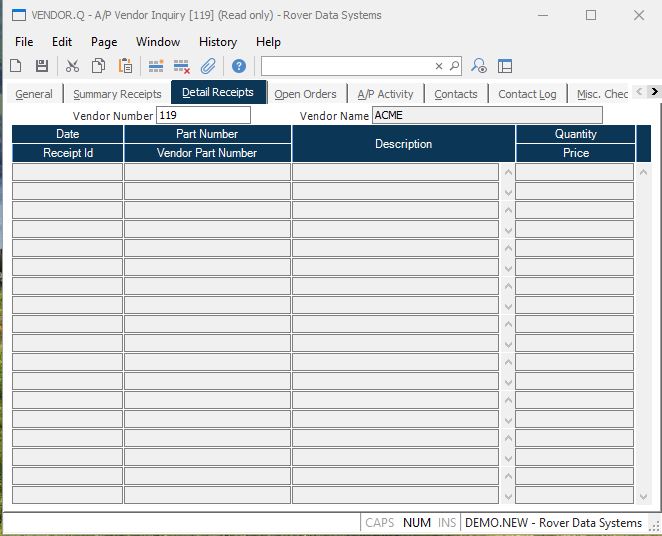662x536 pixels.
Task: Click the New record icon
Action: pyautogui.click(x=16, y=66)
